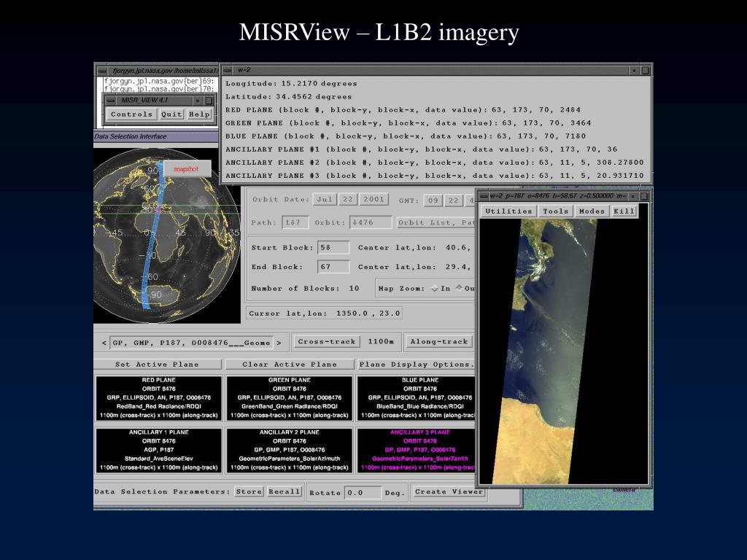Viewport: 747px width, 560px height.
Task: Open the Controls menu in MISR_VIEW 4.1
Action: tap(131, 114)
